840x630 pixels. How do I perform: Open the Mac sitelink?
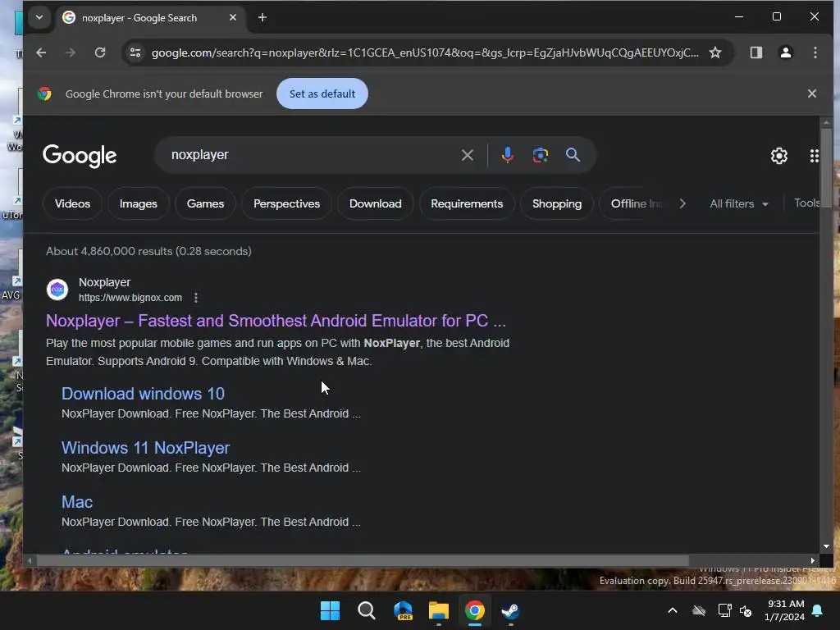pos(77,502)
